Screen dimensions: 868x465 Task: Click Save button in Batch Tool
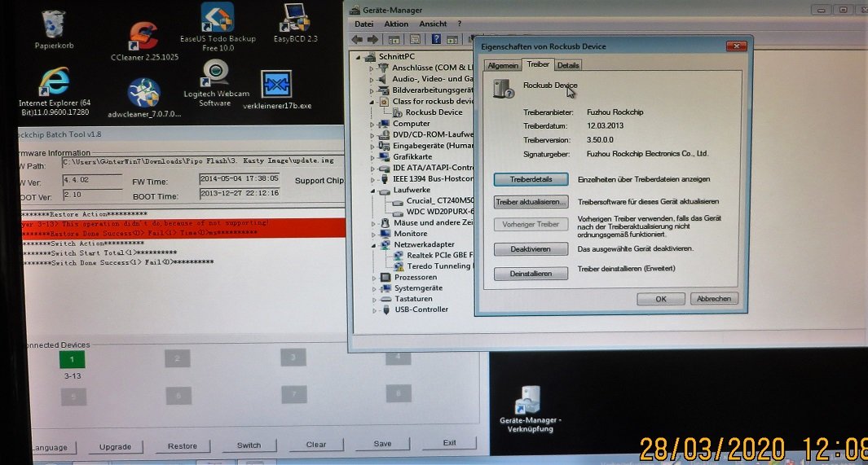tap(382, 444)
